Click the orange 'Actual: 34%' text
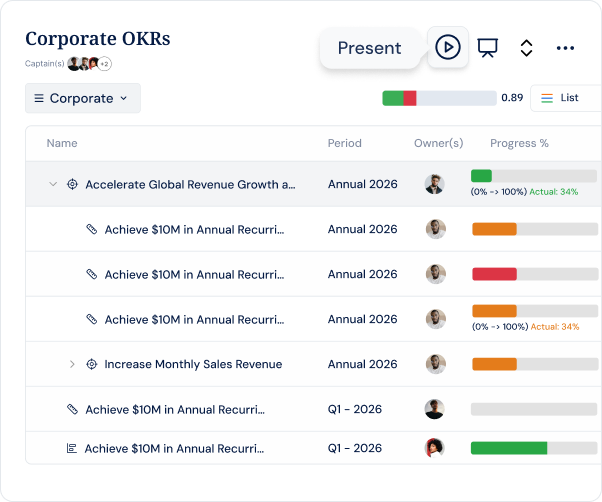 (555, 327)
